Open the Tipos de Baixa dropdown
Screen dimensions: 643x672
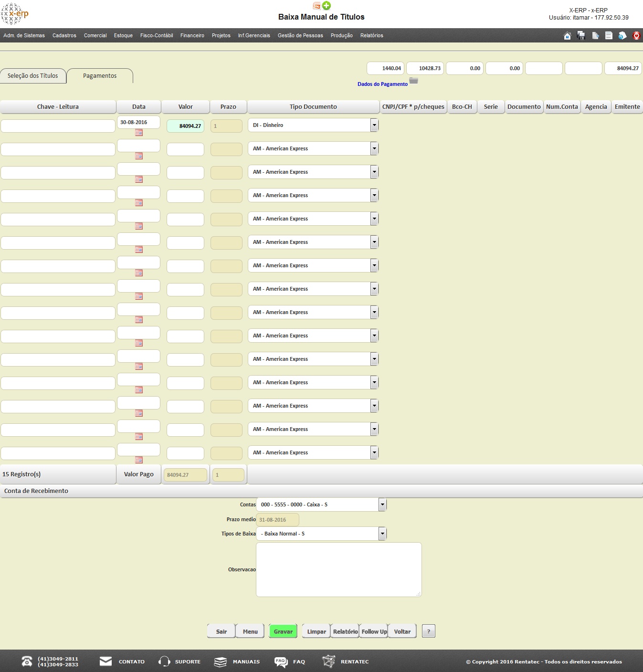(x=321, y=534)
